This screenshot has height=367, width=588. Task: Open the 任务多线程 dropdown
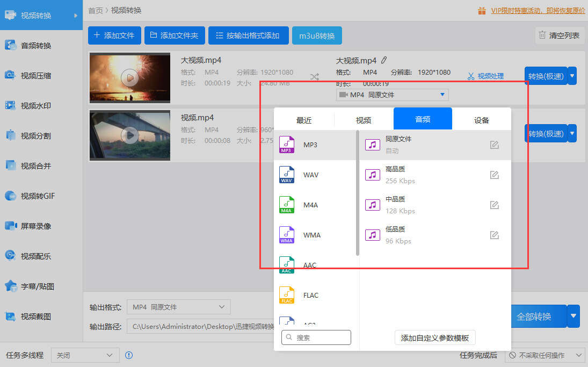[85, 355]
